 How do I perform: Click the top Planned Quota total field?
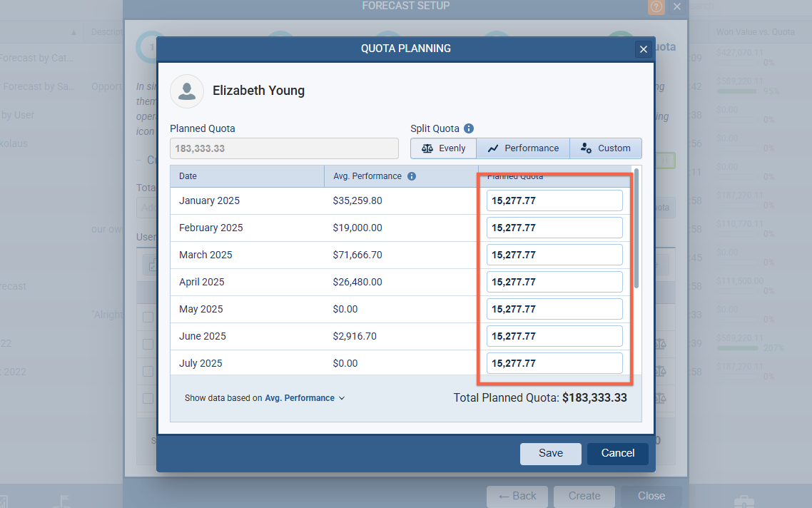[284, 148]
